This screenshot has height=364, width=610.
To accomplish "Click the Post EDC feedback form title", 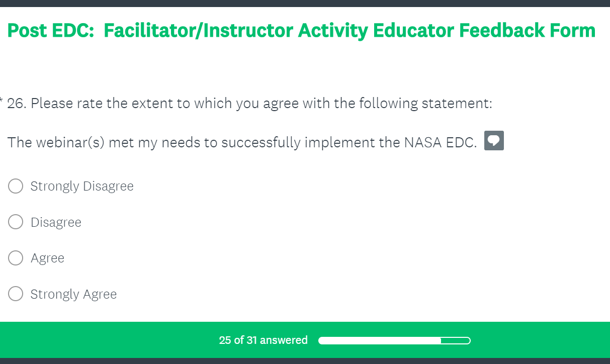I will click(301, 31).
